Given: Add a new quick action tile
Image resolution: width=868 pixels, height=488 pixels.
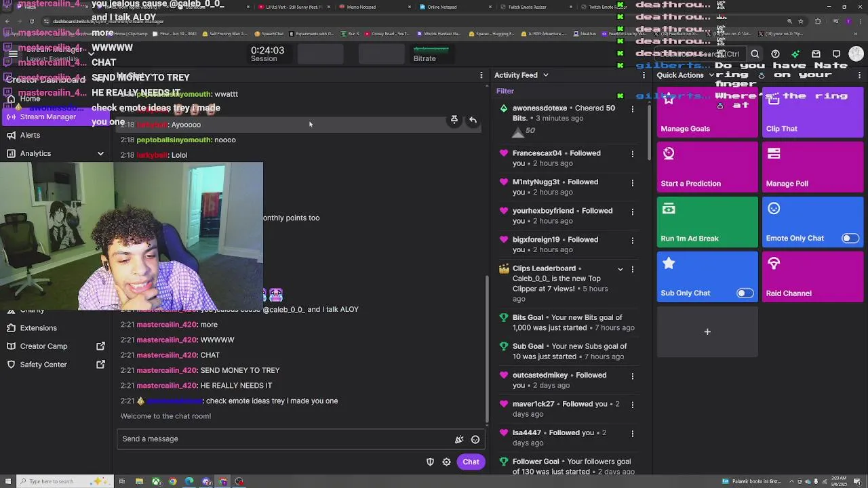Looking at the screenshot, I should (x=707, y=331).
